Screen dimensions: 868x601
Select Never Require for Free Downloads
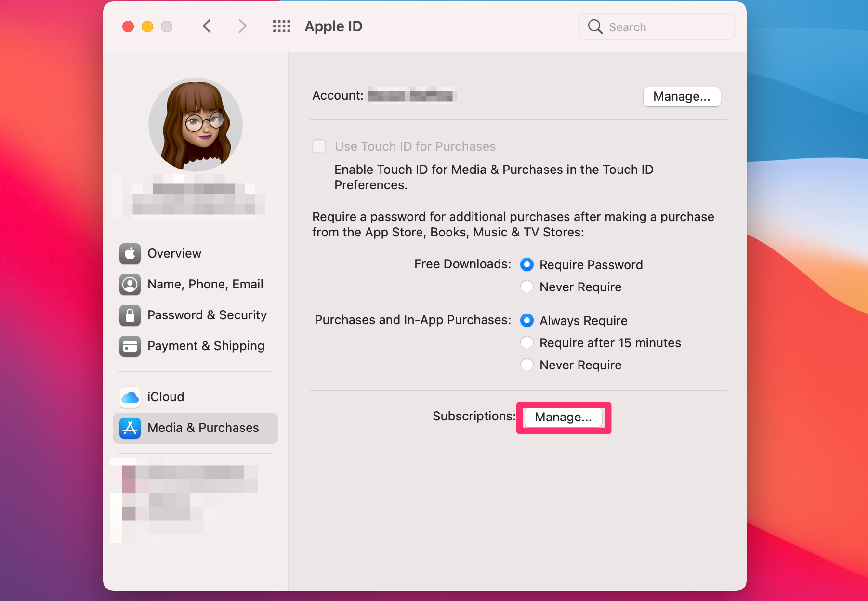point(527,287)
